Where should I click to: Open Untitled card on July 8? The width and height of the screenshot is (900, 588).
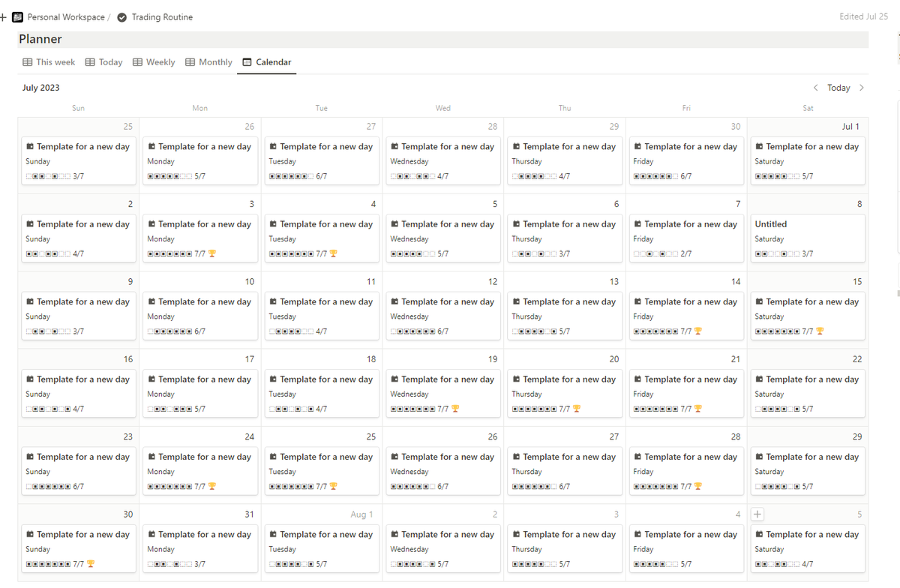point(808,238)
